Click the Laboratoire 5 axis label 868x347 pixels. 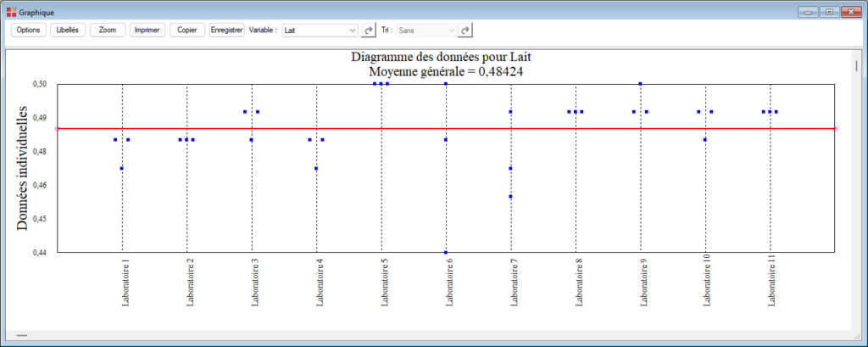(x=384, y=281)
